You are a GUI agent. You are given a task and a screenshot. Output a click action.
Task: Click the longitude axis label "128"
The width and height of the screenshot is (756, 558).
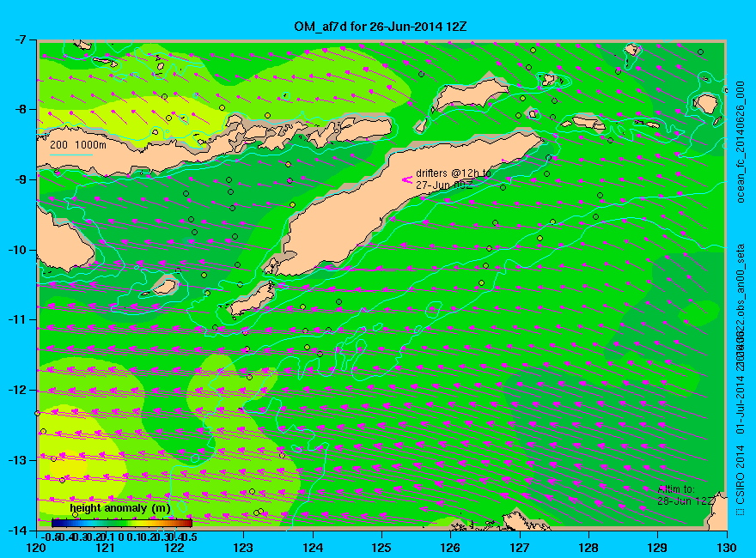pyautogui.click(x=588, y=548)
